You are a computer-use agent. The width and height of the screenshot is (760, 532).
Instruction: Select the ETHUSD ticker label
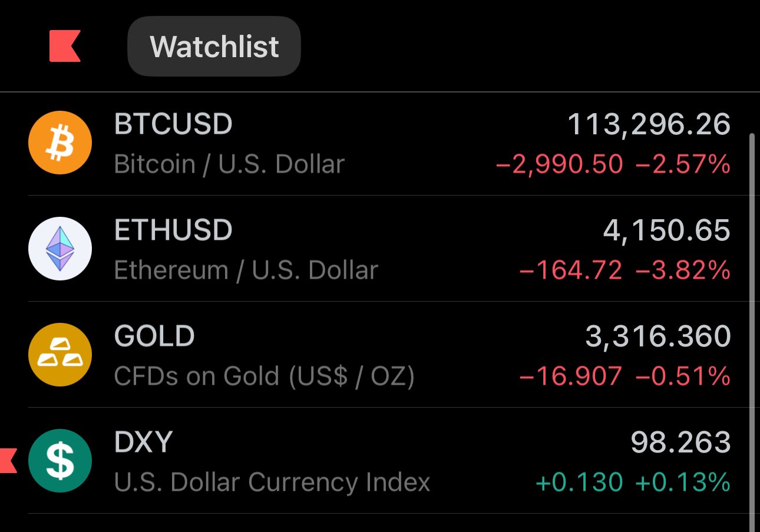tap(173, 230)
